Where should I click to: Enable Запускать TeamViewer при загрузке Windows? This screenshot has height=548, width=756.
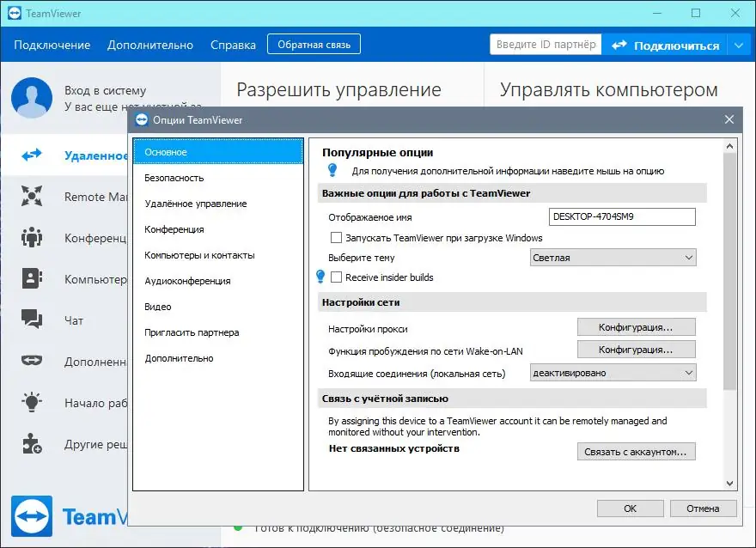pyautogui.click(x=337, y=238)
